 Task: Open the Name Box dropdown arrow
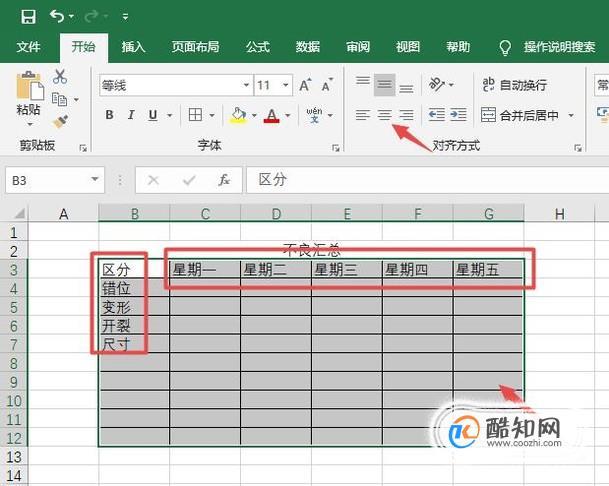coord(95,179)
